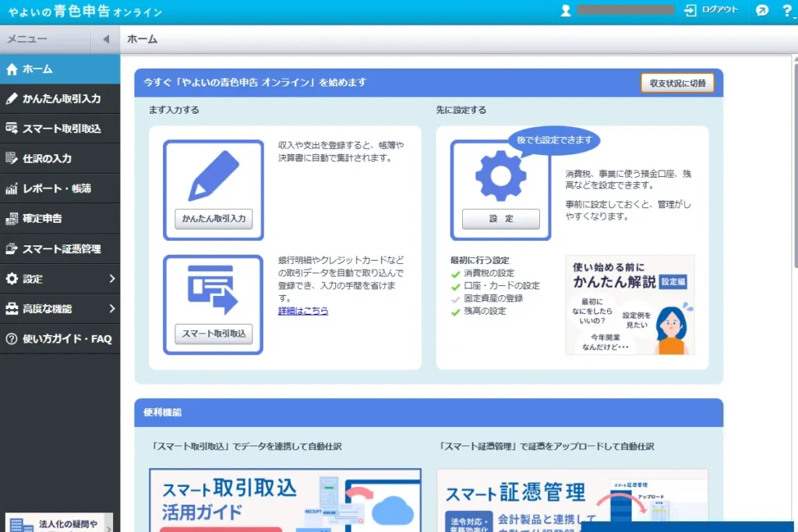Expand the 法人化の疑問 banner chevron
Screen dimensions: 798x532
pyautogui.click(x=108, y=528)
